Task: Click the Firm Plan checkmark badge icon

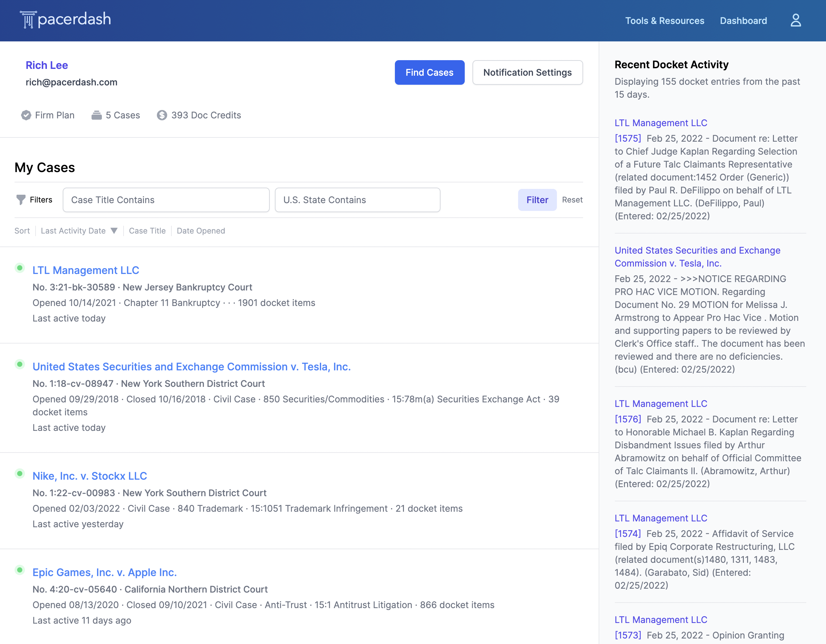Action: pos(26,115)
